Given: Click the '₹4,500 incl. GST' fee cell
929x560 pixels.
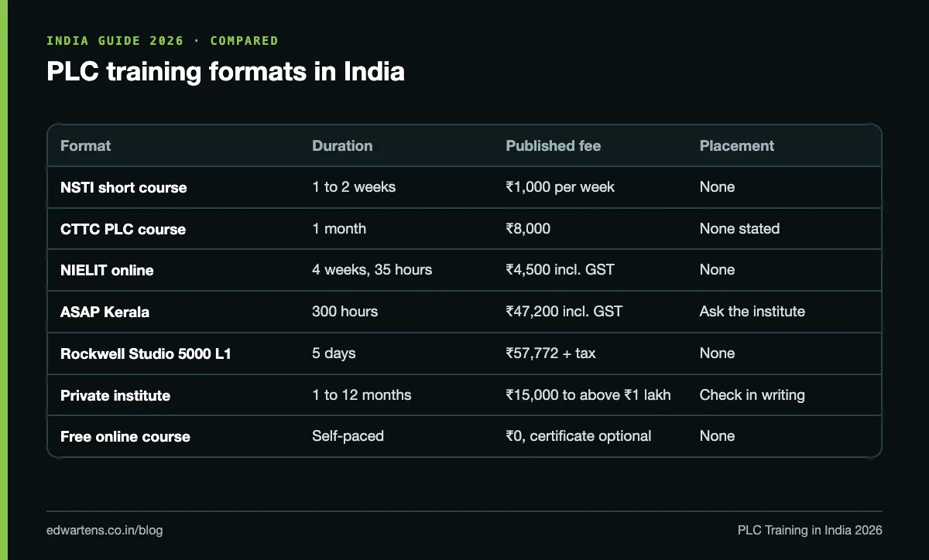Looking at the screenshot, I should coord(560,270).
